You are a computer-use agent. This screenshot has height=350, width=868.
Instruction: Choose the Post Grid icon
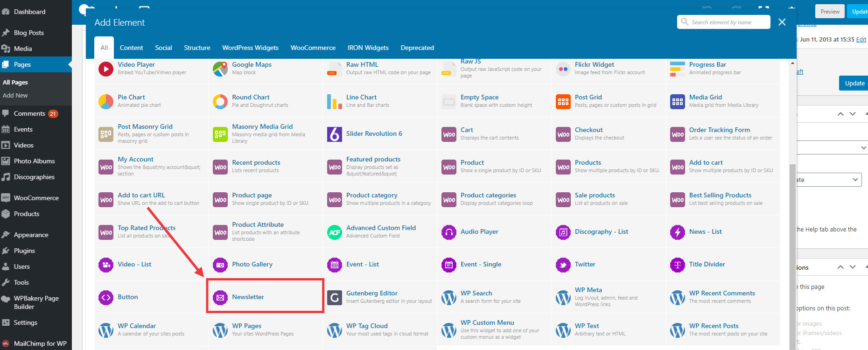tap(563, 102)
